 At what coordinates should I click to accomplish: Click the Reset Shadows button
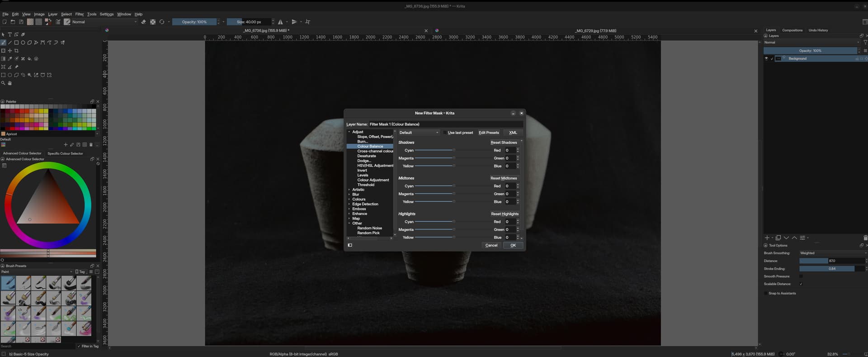(504, 143)
